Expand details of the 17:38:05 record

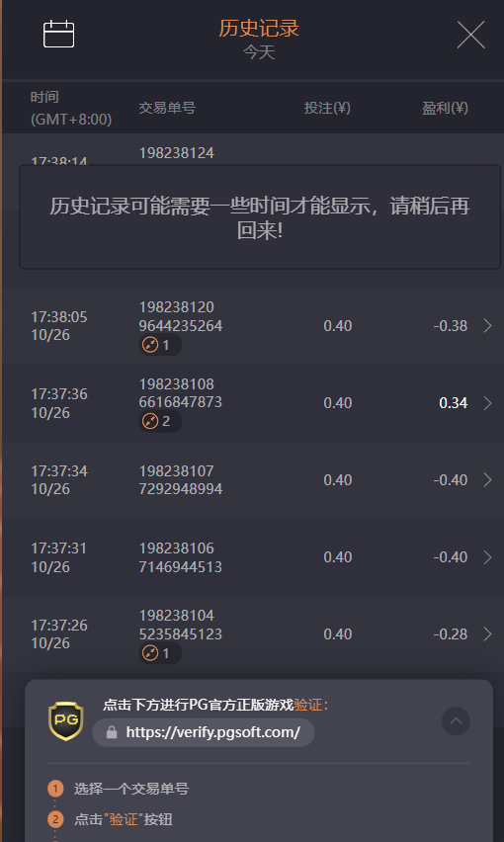[x=487, y=326]
